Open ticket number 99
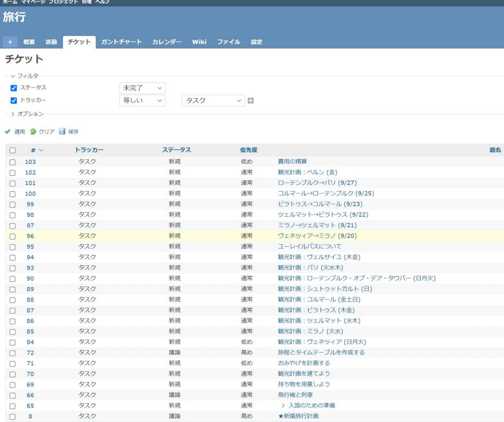Viewport: 504px width, 422px height. point(30,204)
